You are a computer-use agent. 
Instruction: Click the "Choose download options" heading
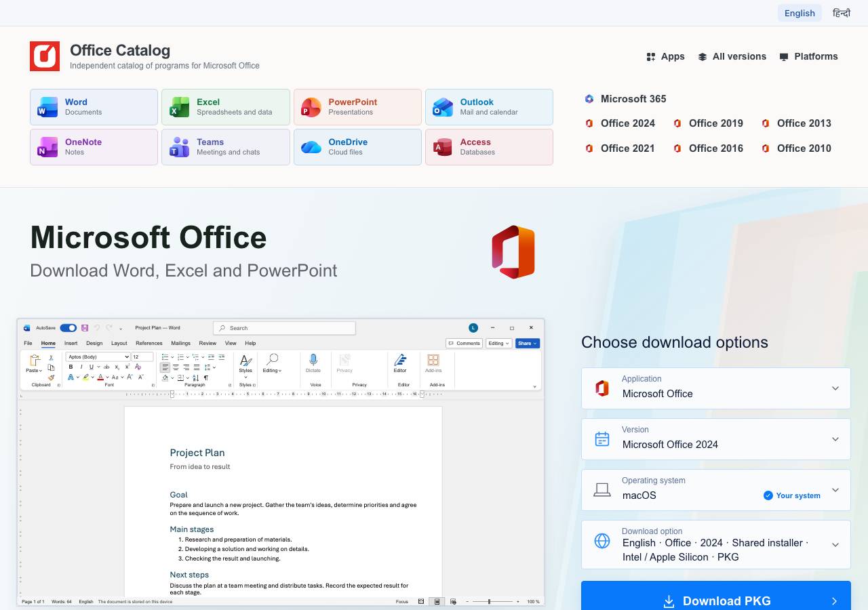pos(675,342)
